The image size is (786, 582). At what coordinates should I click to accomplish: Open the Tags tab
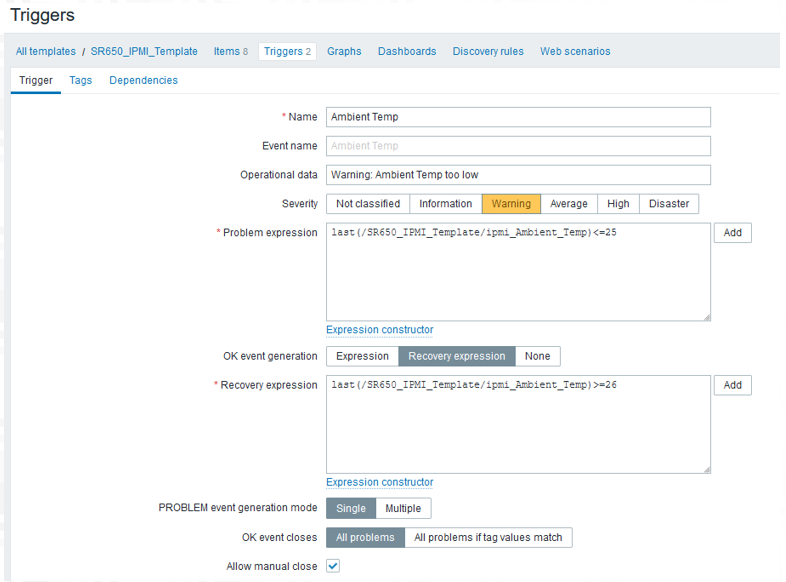tap(81, 80)
